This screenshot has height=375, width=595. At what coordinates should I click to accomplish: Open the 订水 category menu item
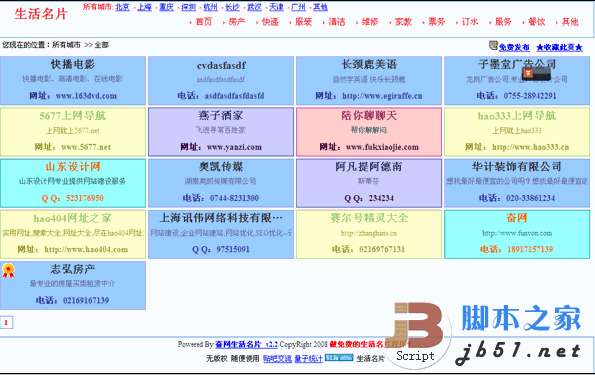pyautogui.click(x=470, y=22)
